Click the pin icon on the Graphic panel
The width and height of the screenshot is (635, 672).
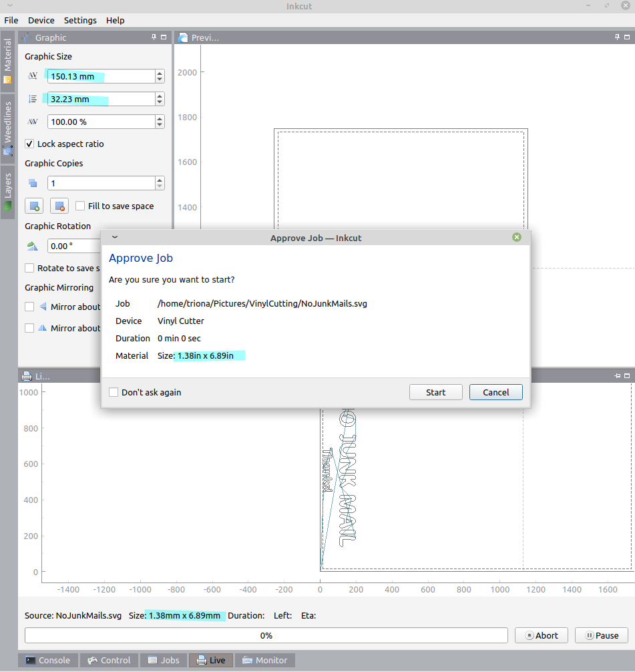coord(152,37)
